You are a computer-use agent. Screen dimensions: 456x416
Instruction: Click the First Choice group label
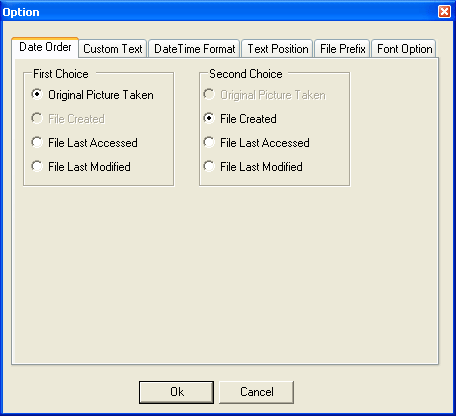(x=61, y=74)
